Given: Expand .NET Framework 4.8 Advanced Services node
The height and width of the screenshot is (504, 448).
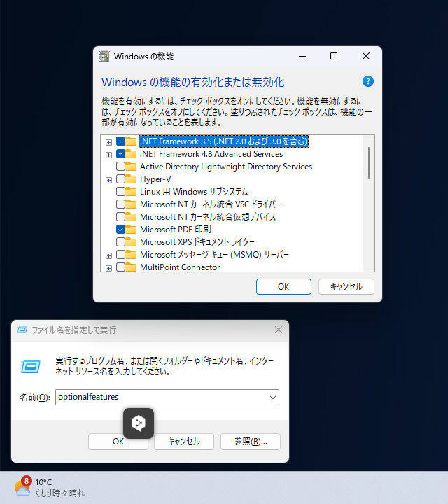Looking at the screenshot, I should tap(108, 155).
